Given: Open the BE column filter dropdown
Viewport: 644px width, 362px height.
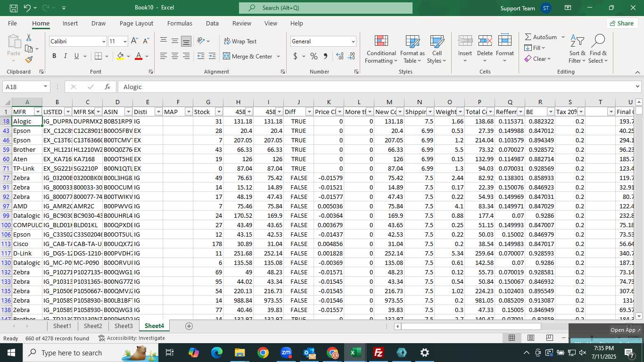Looking at the screenshot, I should pos(551,112).
